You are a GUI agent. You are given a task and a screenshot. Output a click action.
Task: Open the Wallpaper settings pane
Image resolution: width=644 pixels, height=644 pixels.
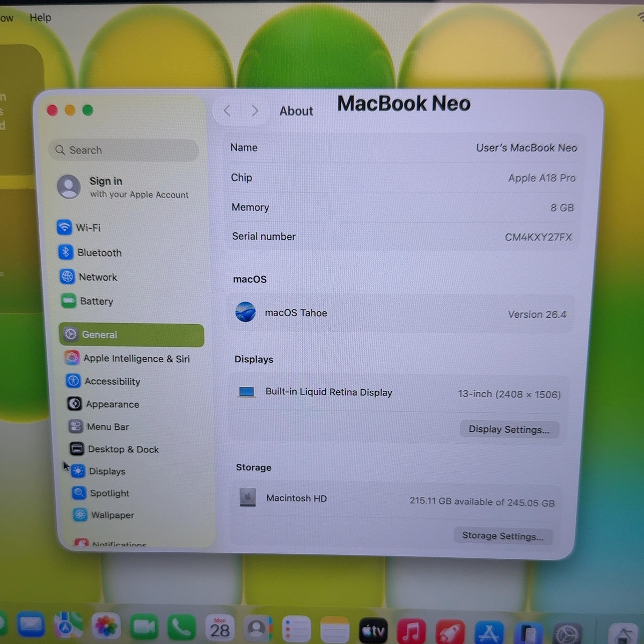(x=104, y=515)
